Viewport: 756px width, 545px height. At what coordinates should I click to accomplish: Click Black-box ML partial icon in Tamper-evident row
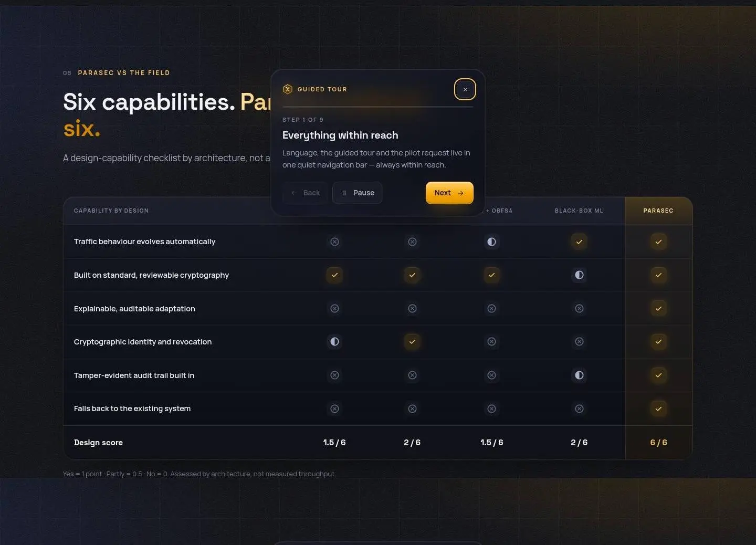pyautogui.click(x=579, y=375)
